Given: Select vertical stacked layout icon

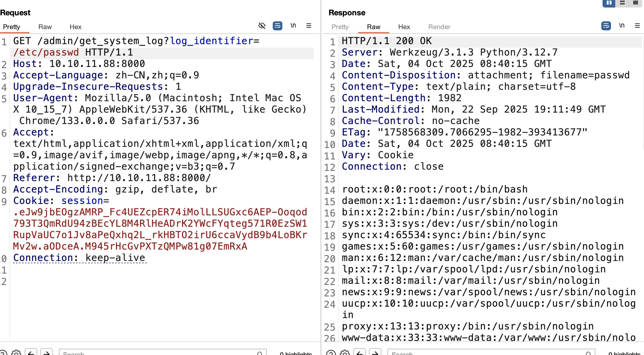Looking at the screenshot, I should [622, 3].
